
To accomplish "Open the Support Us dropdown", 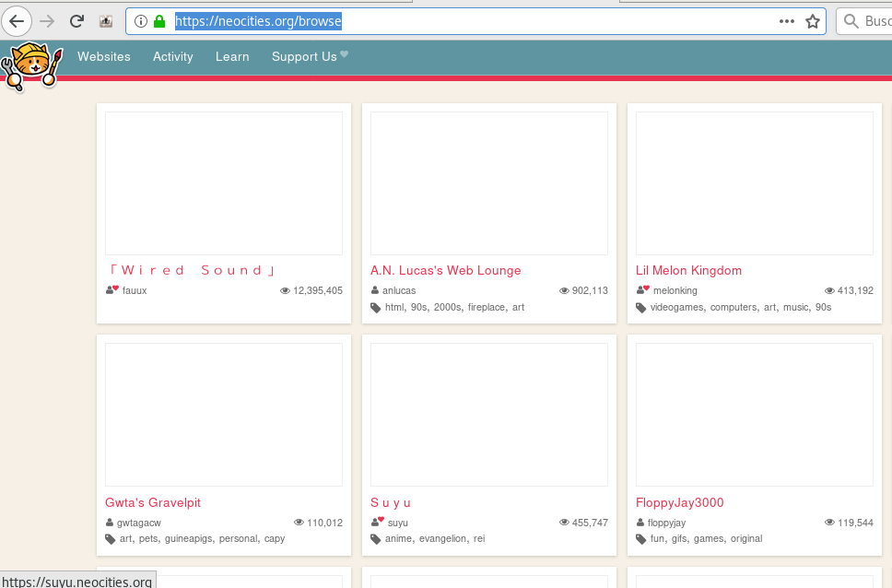I will (x=305, y=56).
